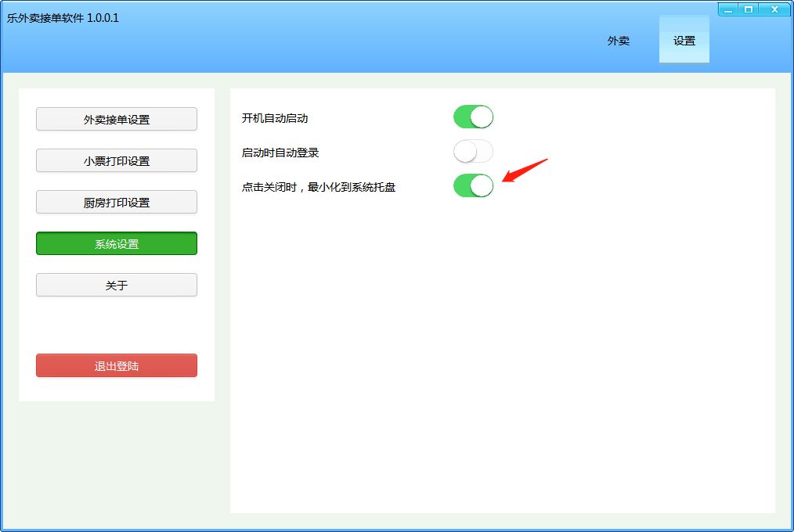The height and width of the screenshot is (532, 794).
Task: Click the 乐外卖接单软件 1.0.0.1 window title
Action: click(x=63, y=17)
